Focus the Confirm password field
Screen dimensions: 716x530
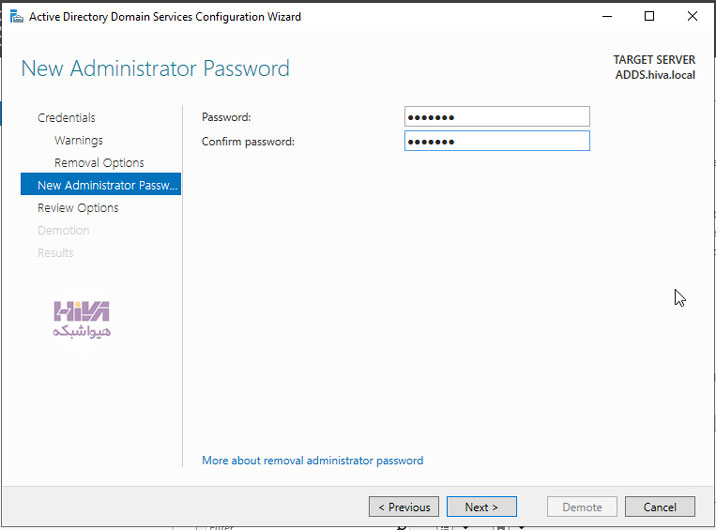(x=497, y=141)
